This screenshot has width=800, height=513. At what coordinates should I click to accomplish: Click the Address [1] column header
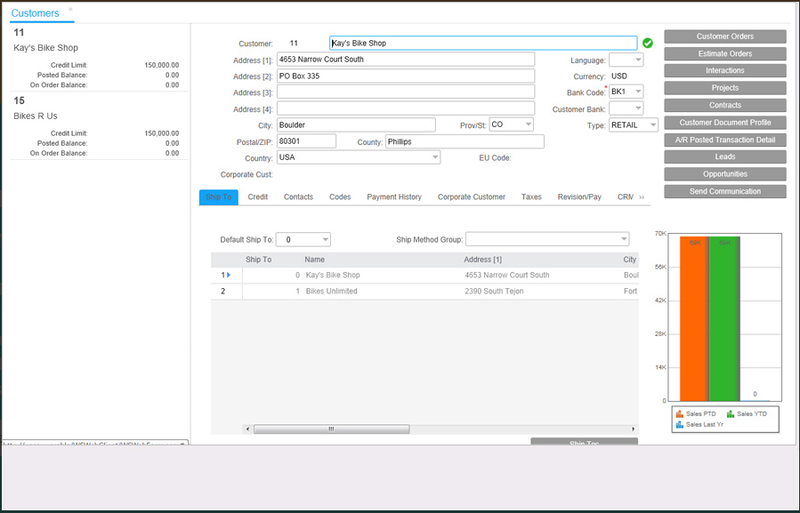(483, 260)
